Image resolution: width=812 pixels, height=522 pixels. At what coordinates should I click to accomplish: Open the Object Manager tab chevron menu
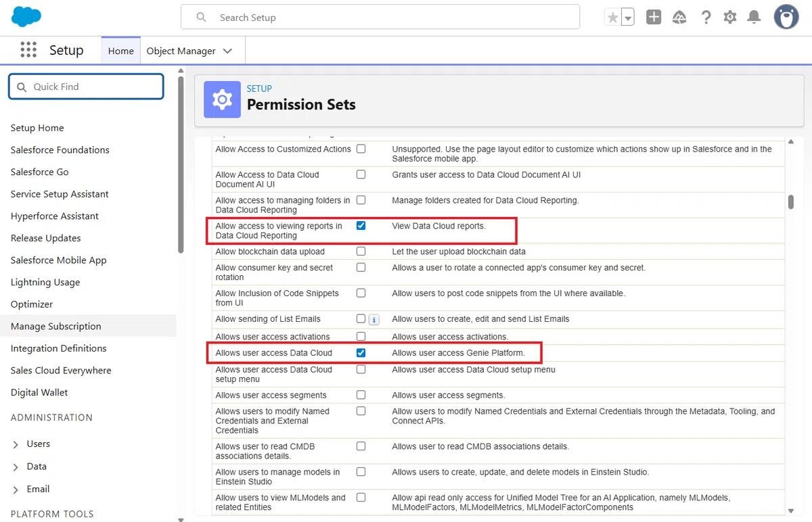227,51
